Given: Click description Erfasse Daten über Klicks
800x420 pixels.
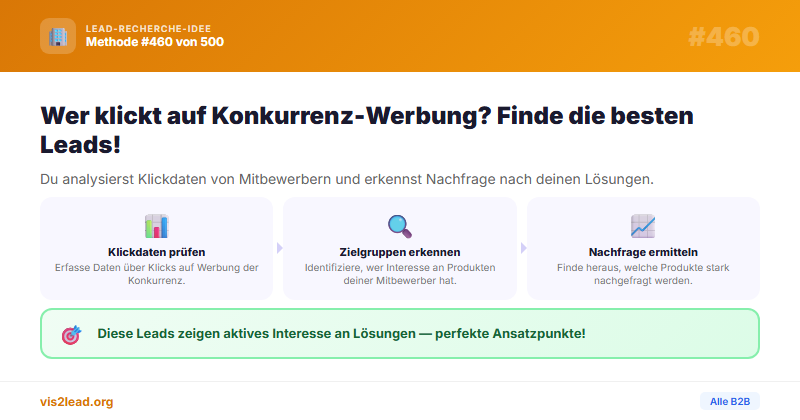Looking at the screenshot, I should pos(157,274).
